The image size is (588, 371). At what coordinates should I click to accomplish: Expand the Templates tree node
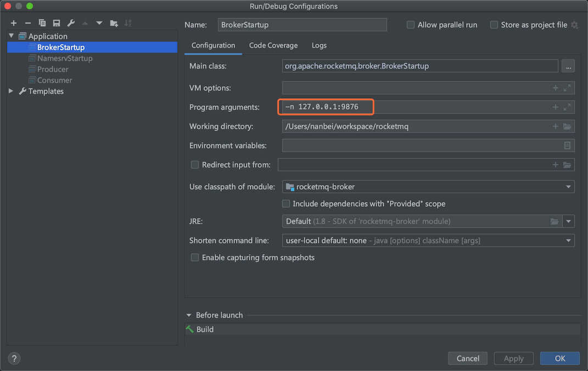(x=11, y=91)
